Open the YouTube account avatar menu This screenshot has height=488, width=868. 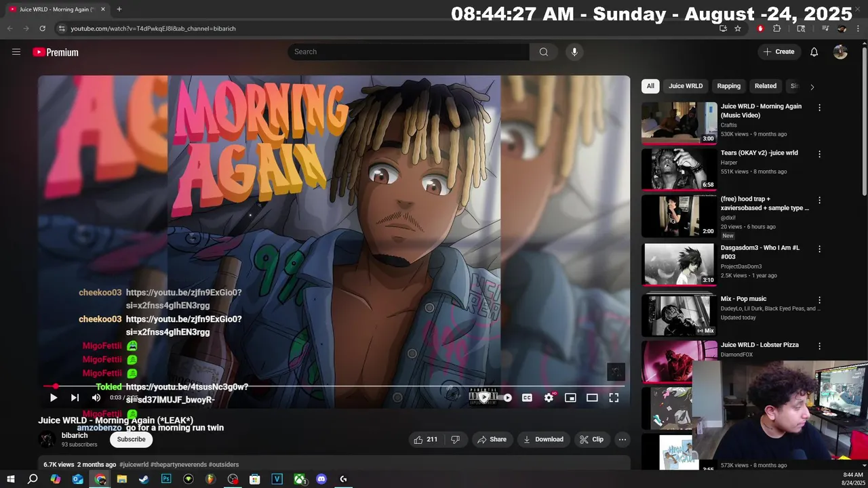(840, 52)
